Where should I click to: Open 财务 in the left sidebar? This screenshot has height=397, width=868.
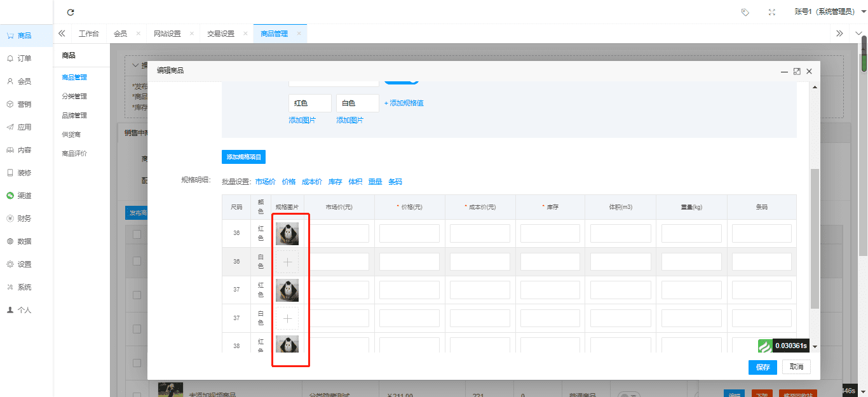[x=24, y=219]
